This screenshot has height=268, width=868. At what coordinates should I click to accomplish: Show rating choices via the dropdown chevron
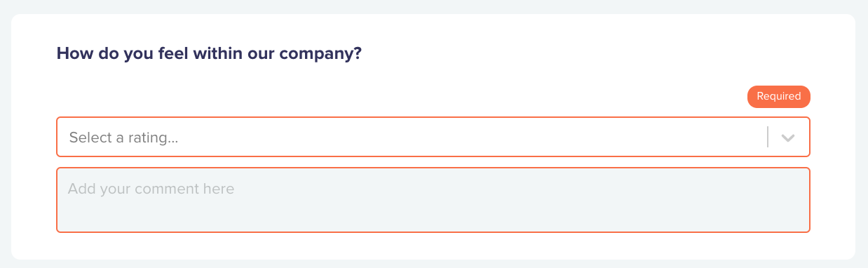coord(788,138)
